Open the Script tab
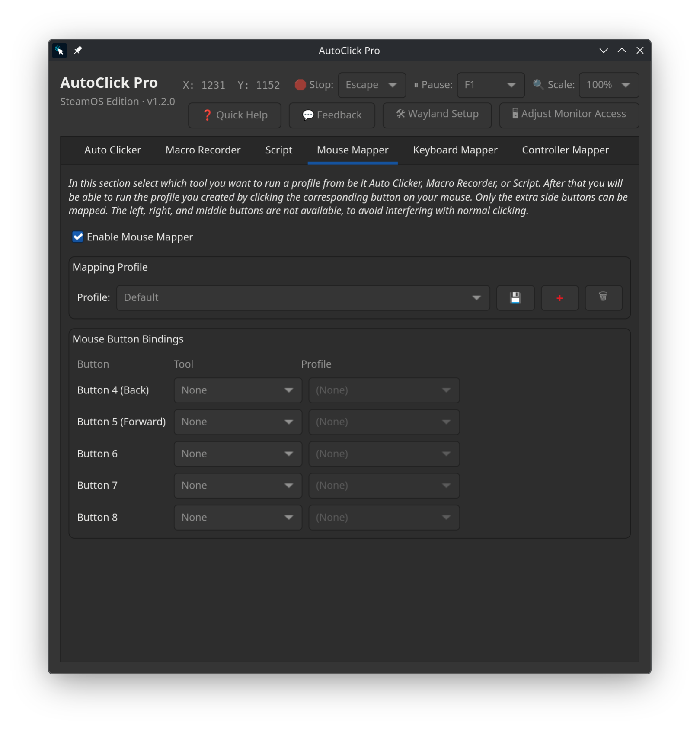The image size is (700, 732). (278, 150)
